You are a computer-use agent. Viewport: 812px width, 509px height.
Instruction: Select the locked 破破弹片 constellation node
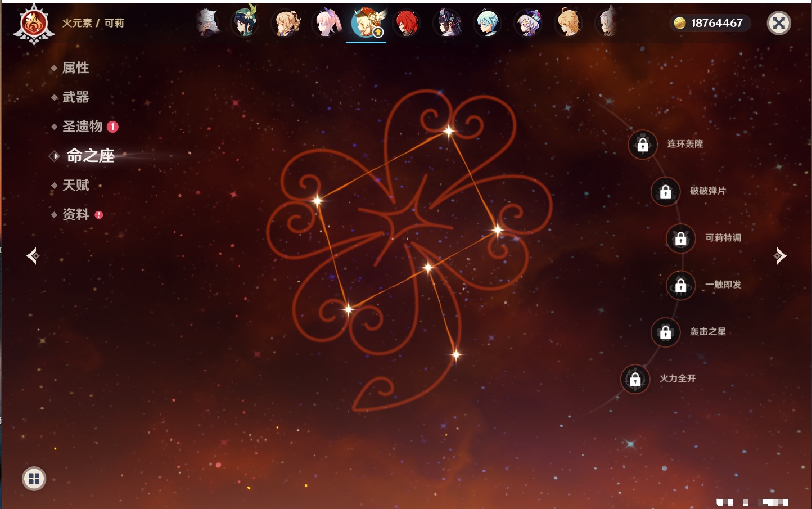665,192
